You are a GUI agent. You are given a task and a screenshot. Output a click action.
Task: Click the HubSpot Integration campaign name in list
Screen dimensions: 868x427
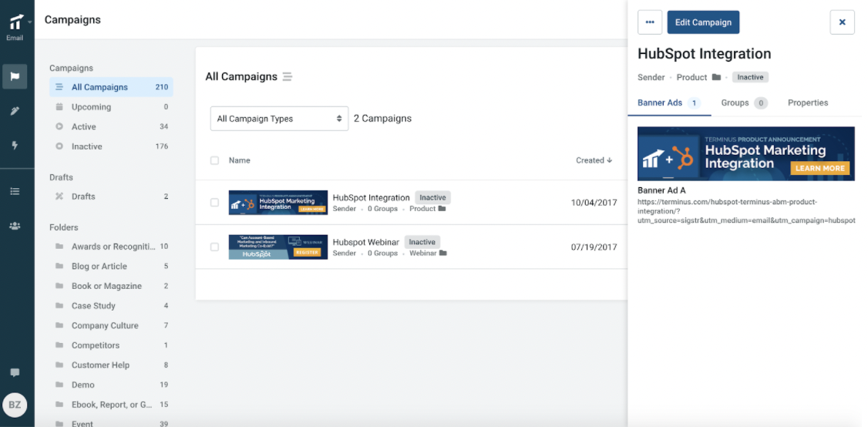click(x=371, y=198)
